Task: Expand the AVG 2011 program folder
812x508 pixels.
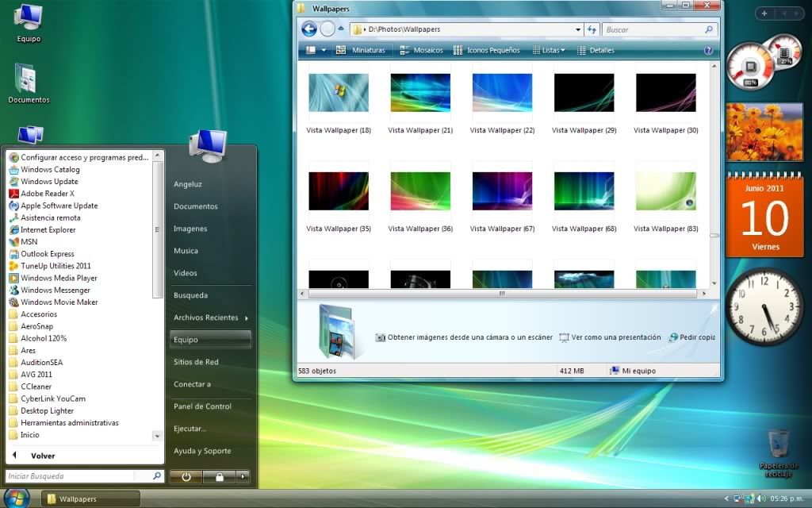Action: click(31, 375)
